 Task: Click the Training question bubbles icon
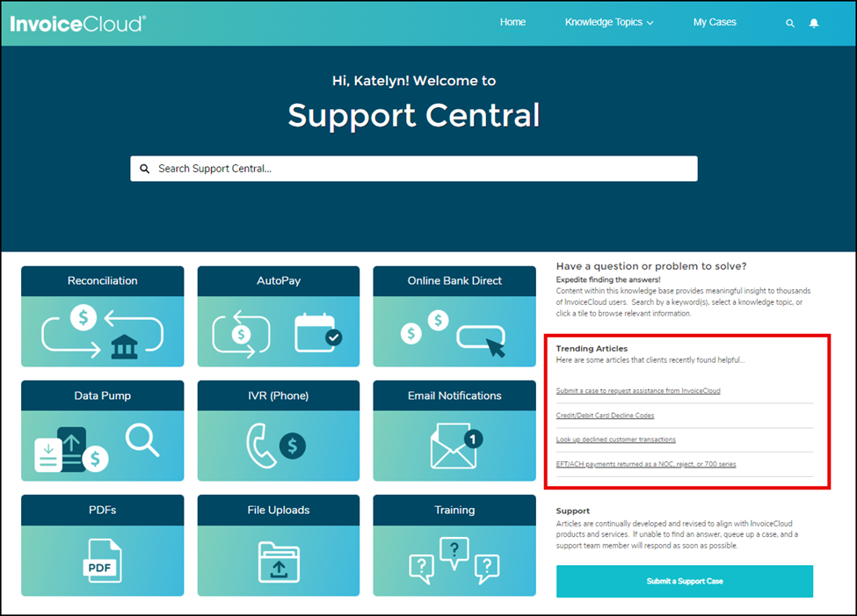(454, 561)
